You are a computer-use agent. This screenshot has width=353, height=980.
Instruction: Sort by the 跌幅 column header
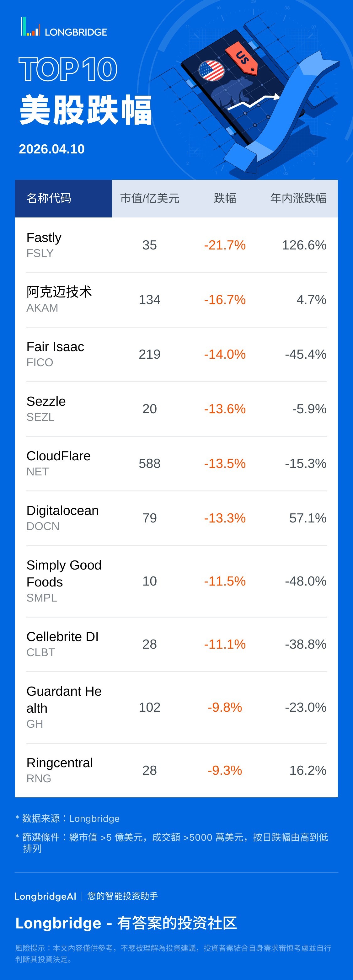[225, 198]
